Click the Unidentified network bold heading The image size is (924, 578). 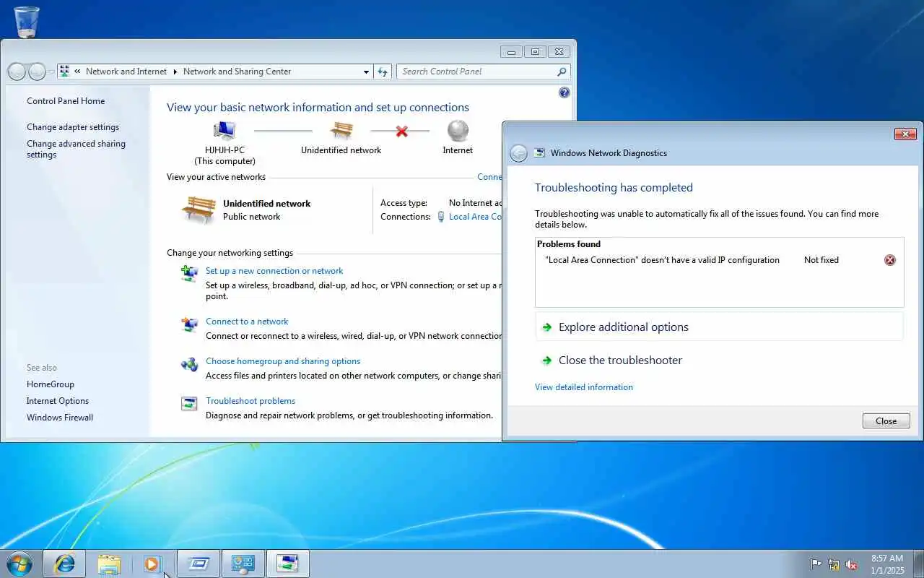click(x=266, y=204)
